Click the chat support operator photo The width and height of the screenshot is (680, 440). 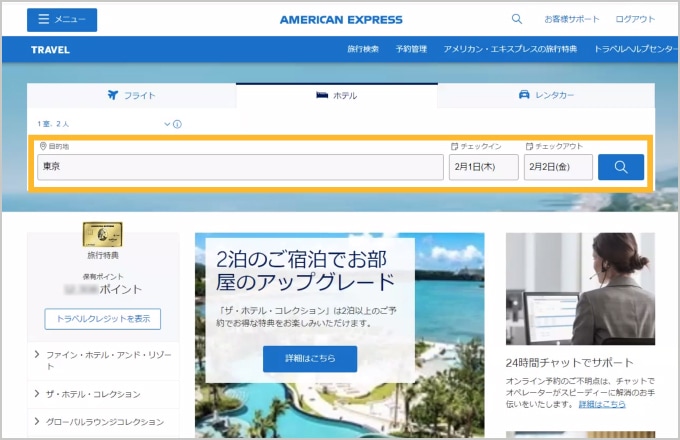coord(580,289)
